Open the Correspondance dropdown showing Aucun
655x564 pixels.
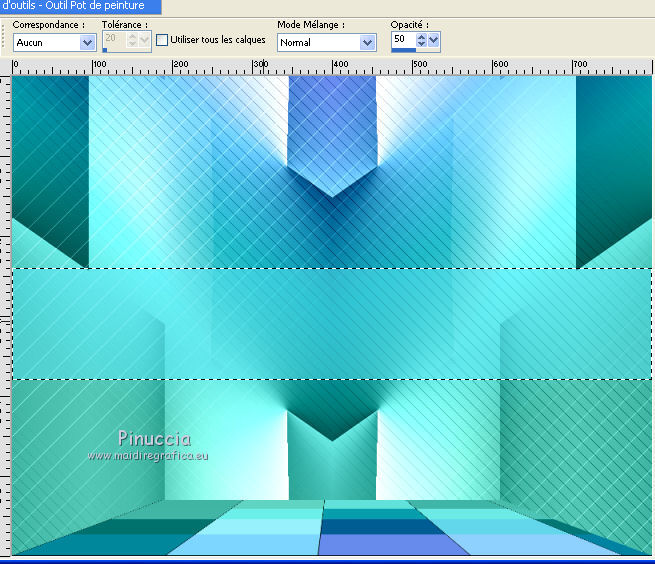(55, 43)
